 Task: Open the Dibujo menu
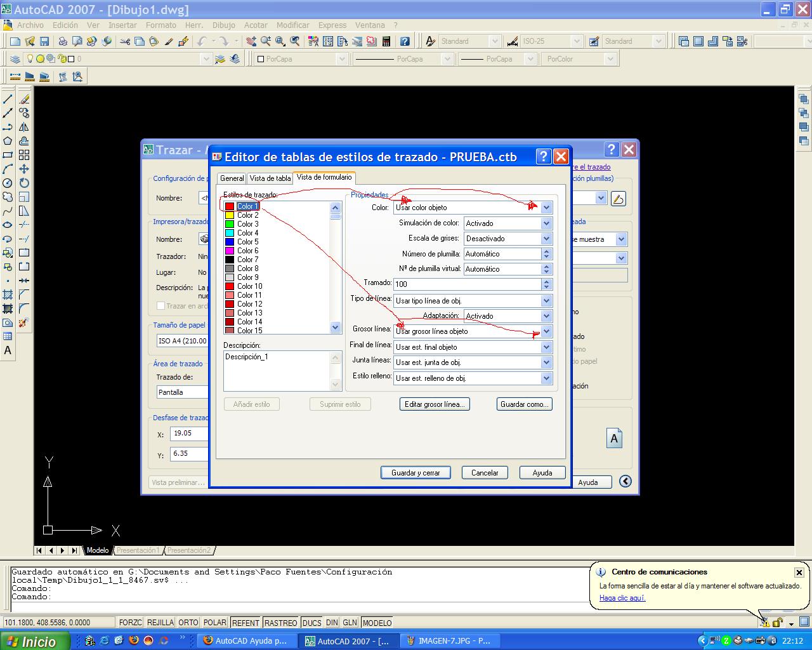pyautogui.click(x=224, y=25)
